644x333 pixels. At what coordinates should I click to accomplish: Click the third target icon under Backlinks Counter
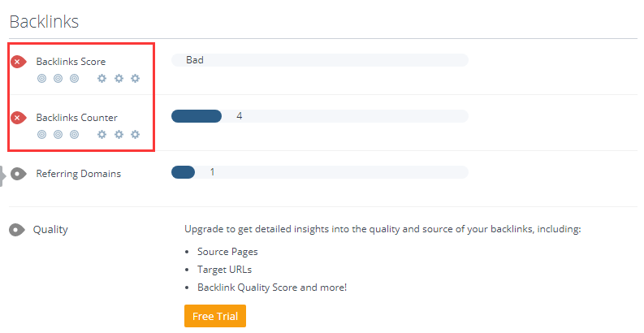click(x=74, y=135)
